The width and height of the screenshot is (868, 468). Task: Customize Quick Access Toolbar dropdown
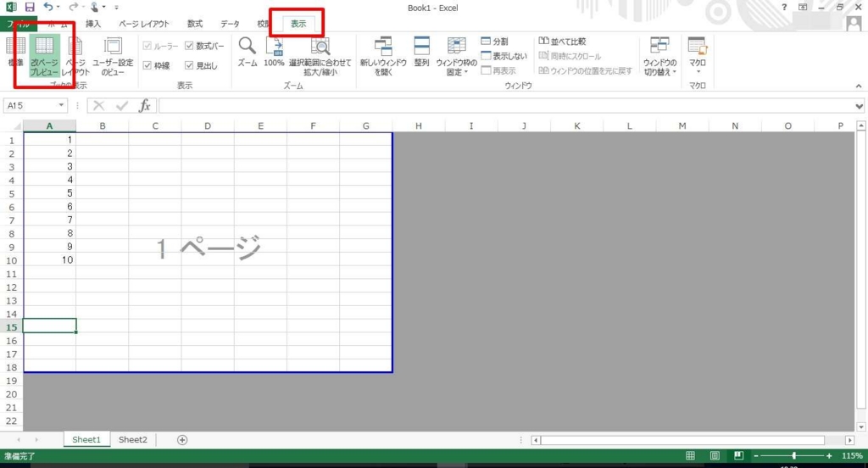tap(116, 7)
